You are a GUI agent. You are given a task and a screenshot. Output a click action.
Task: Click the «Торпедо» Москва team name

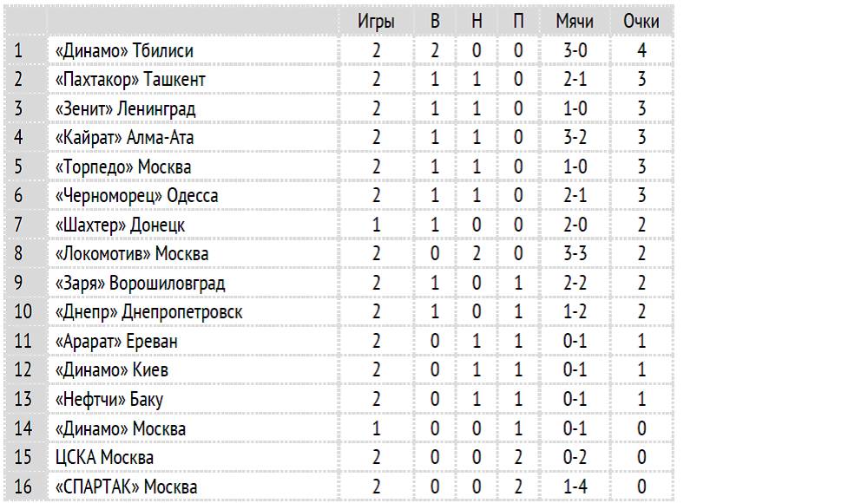tap(123, 167)
